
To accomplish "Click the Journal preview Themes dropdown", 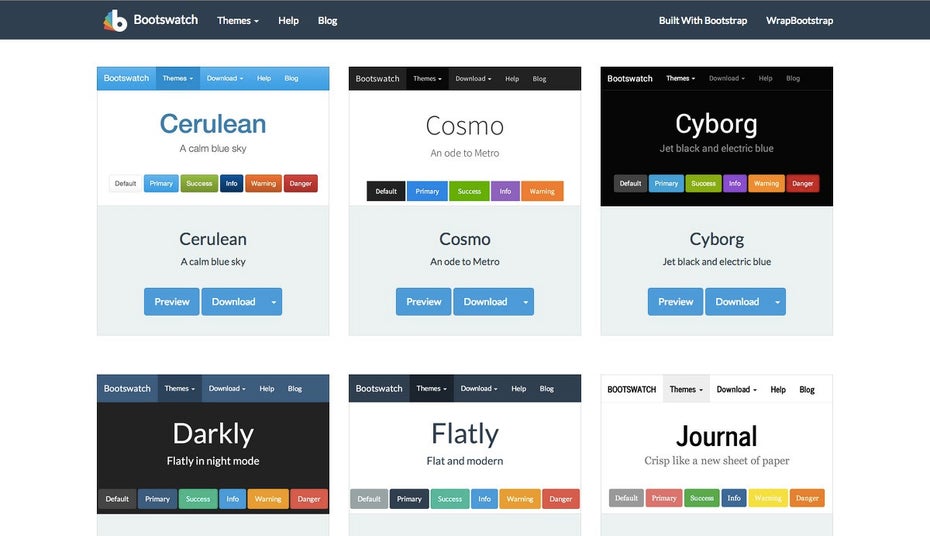I will 686,390.
